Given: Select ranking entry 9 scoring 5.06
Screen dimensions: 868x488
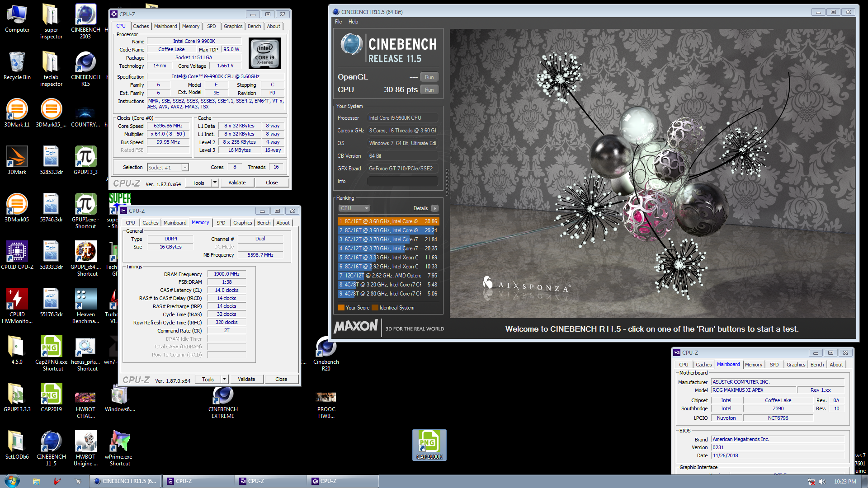Looking at the screenshot, I should pos(388,294).
